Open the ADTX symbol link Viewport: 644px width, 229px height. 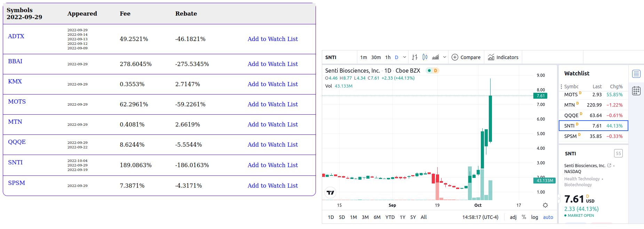tap(16, 36)
